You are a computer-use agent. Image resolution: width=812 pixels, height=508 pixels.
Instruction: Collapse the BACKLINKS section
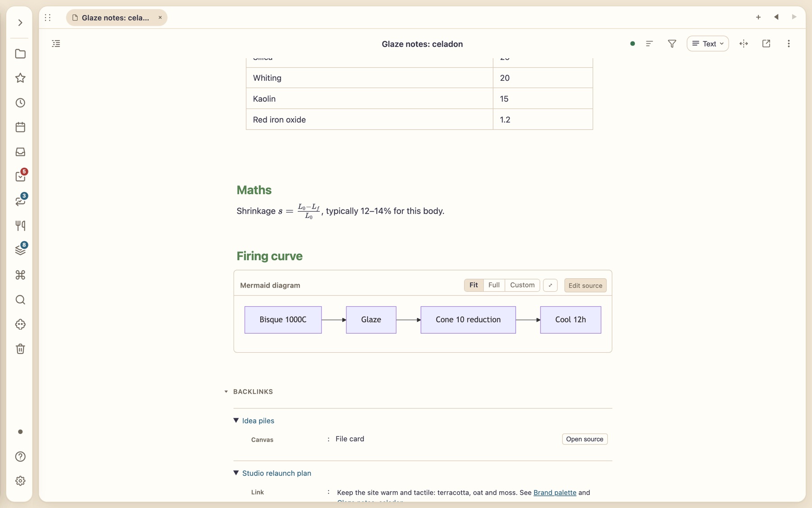click(226, 392)
